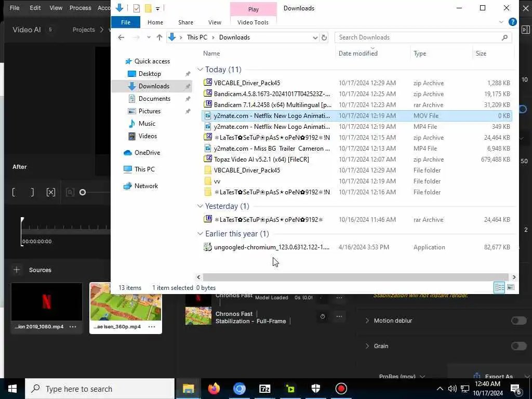Switch to details view layout icon
This screenshot has height=399, width=532.
[499, 288]
